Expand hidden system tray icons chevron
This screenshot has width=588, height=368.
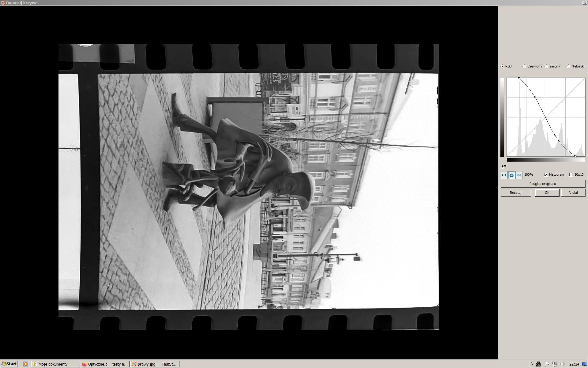532,363
